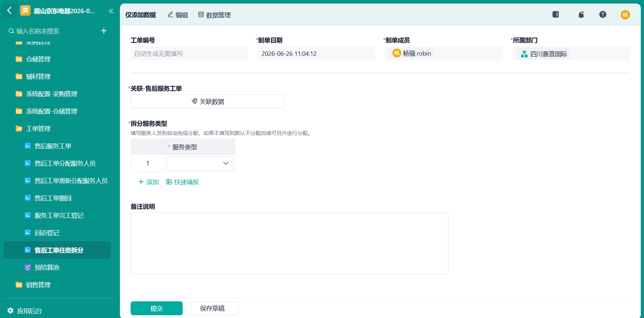Click the 编辑 pencil icon
644x318 pixels.
[170, 15]
